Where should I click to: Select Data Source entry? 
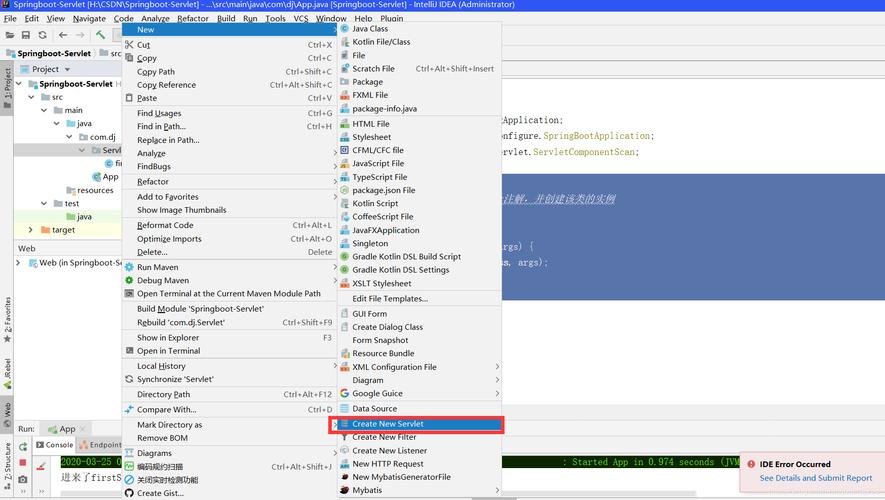click(419, 409)
